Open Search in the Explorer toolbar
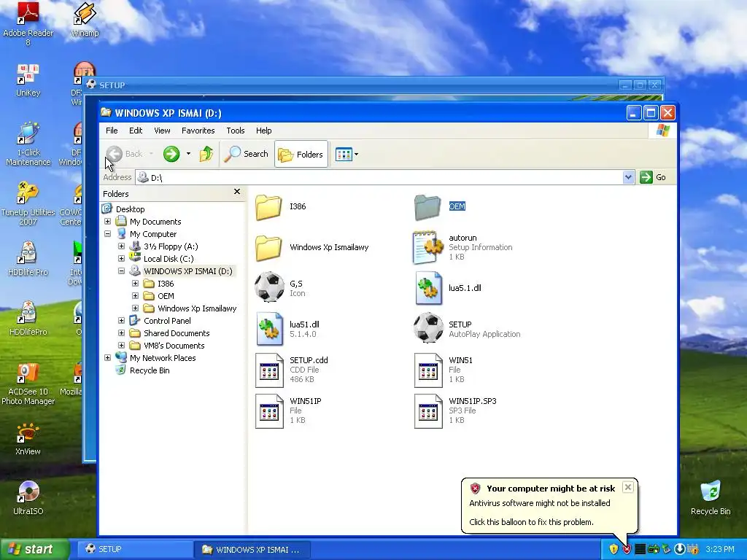 click(x=246, y=154)
